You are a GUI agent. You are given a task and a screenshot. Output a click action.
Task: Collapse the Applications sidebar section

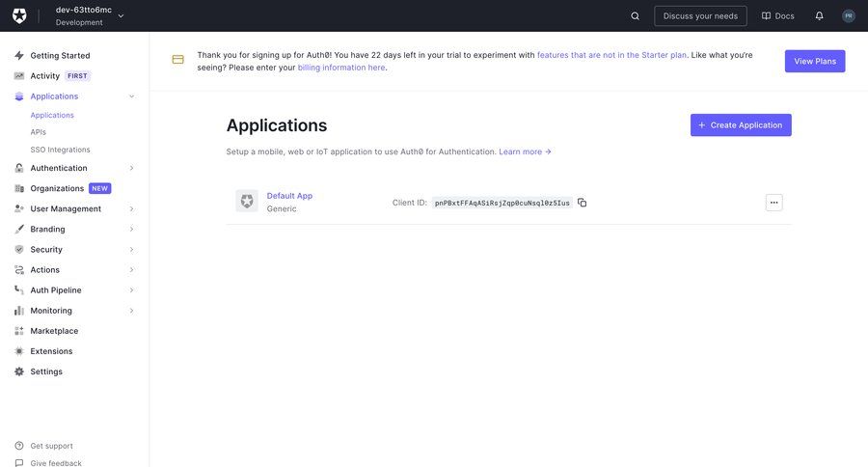click(x=132, y=96)
